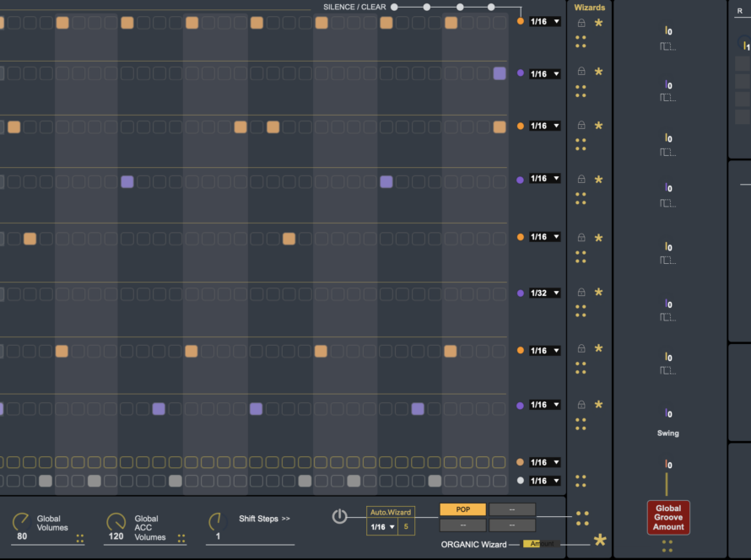Click the wizard asterisk on the 1/32 row
751x560 pixels.
click(599, 293)
